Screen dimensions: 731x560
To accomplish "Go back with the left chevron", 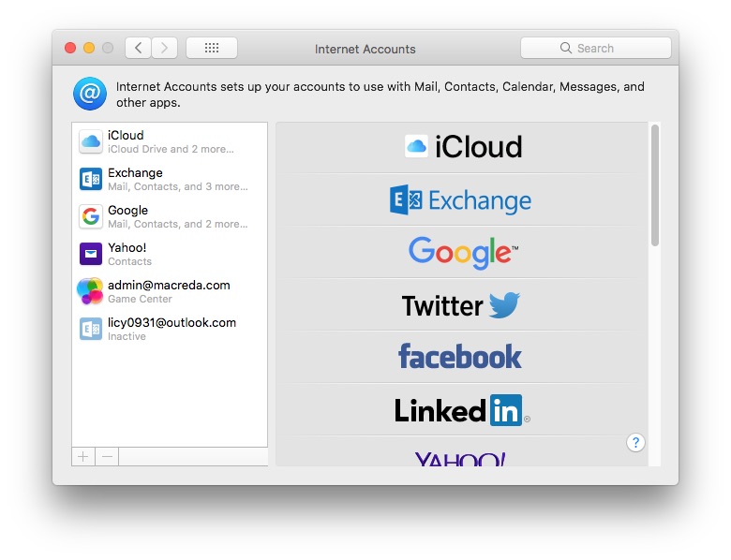I will 138,48.
